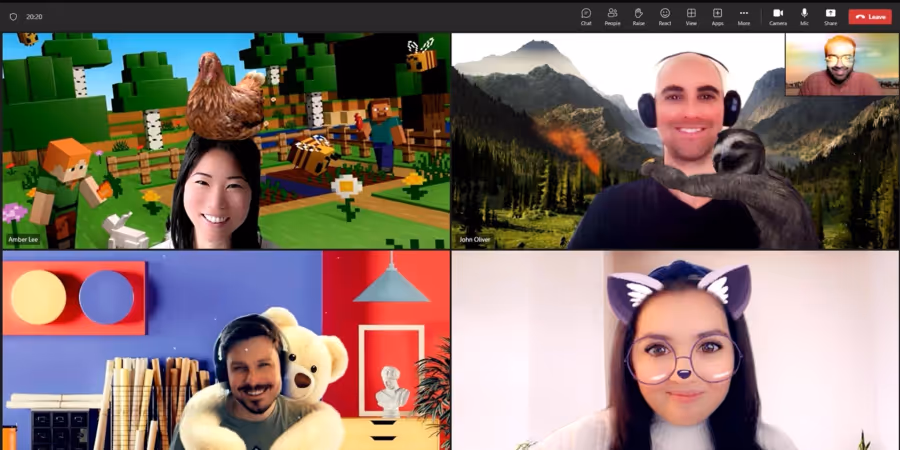Select Amber Lee's video tile
Image resolution: width=900 pixels, height=450 pixels.
click(226, 141)
